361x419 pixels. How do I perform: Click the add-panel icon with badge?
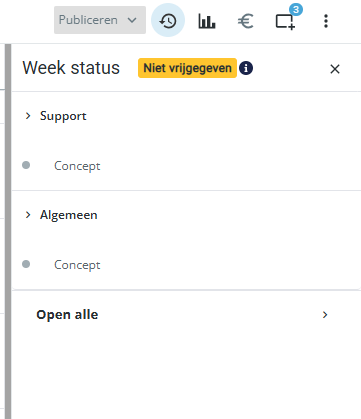(x=285, y=22)
